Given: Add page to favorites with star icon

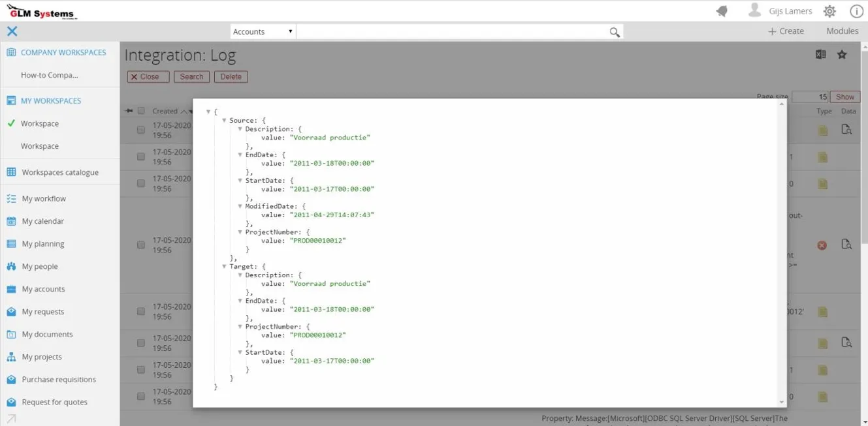Looking at the screenshot, I should pyautogui.click(x=842, y=55).
